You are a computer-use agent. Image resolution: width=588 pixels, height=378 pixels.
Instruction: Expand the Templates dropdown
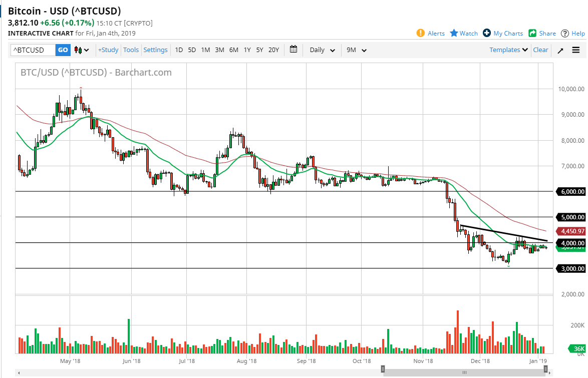(508, 50)
